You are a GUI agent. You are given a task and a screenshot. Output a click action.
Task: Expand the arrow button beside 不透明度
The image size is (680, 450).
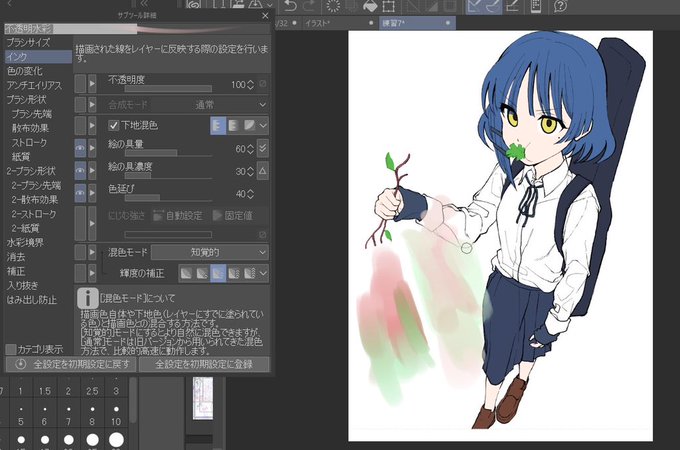pos(92,84)
